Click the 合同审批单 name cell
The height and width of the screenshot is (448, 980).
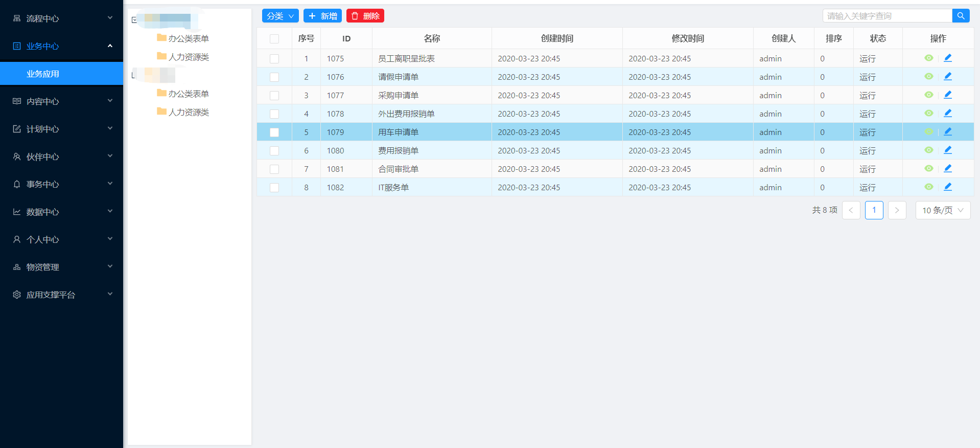coord(432,169)
